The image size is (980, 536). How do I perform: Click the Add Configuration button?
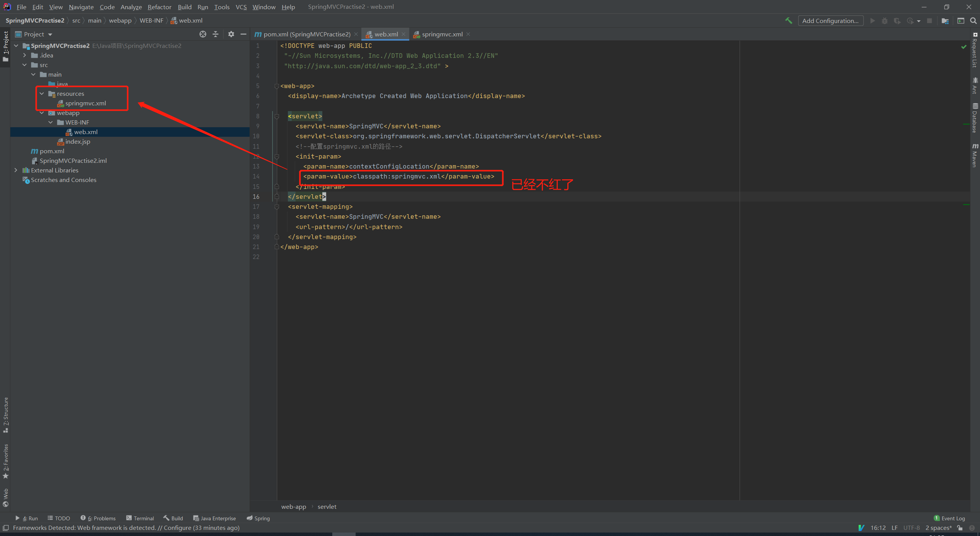tap(830, 21)
